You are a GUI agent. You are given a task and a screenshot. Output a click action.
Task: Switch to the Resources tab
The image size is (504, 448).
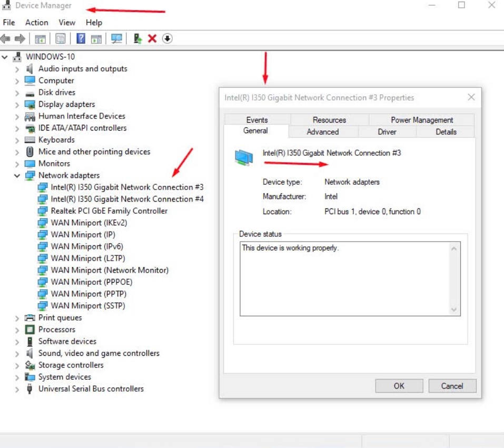[x=330, y=120]
